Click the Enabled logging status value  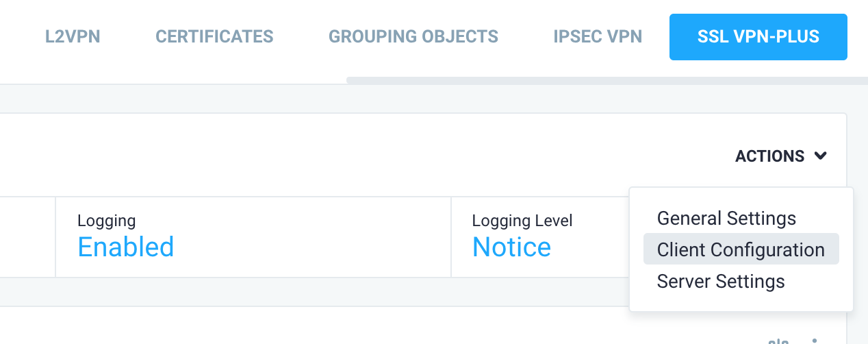(x=126, y=247)
